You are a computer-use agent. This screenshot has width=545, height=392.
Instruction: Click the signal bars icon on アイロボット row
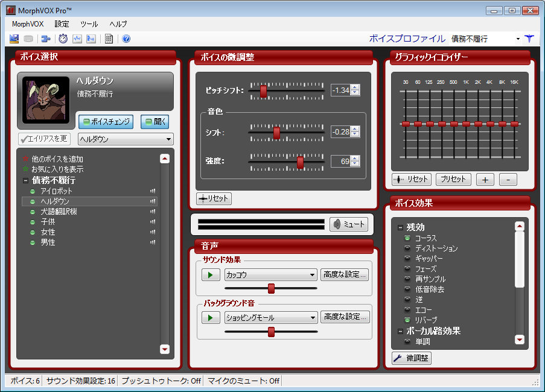pyautogui.click(x=153, y=191)
